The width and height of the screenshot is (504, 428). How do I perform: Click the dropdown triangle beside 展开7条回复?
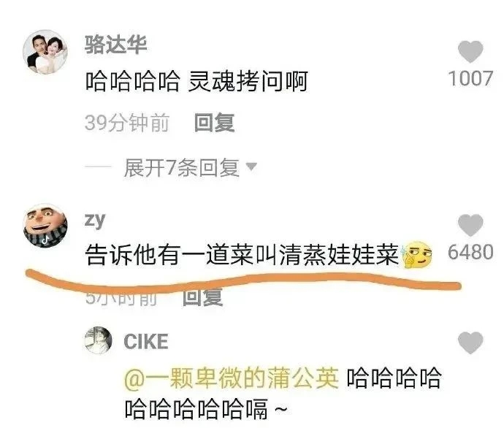(x=251, y=167)
